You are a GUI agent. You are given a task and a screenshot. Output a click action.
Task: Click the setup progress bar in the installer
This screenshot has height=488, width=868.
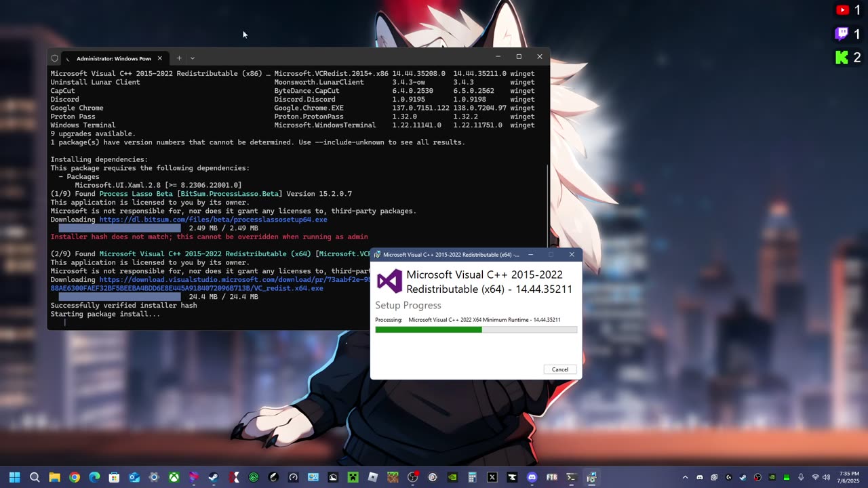point(476,330)
